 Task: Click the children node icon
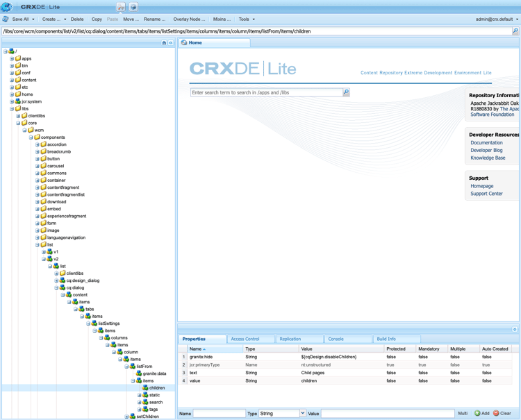[x=146, y=387]
